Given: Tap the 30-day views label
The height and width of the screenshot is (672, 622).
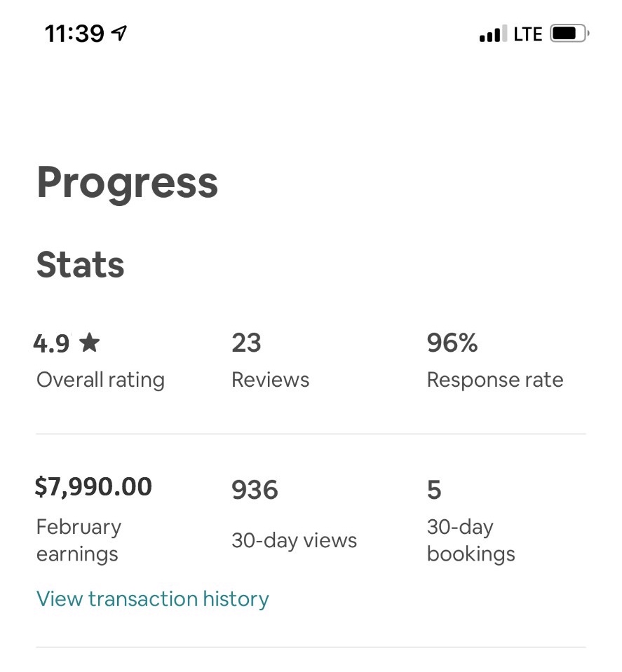Looking at the screenshot, I should pyautogui.click(x=295, y=540).
